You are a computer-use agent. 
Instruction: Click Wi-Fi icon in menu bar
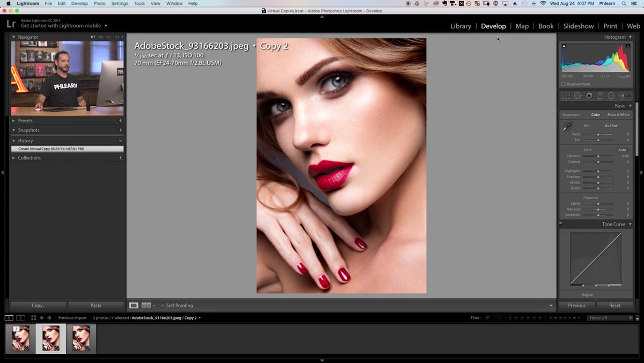(543, 3)
